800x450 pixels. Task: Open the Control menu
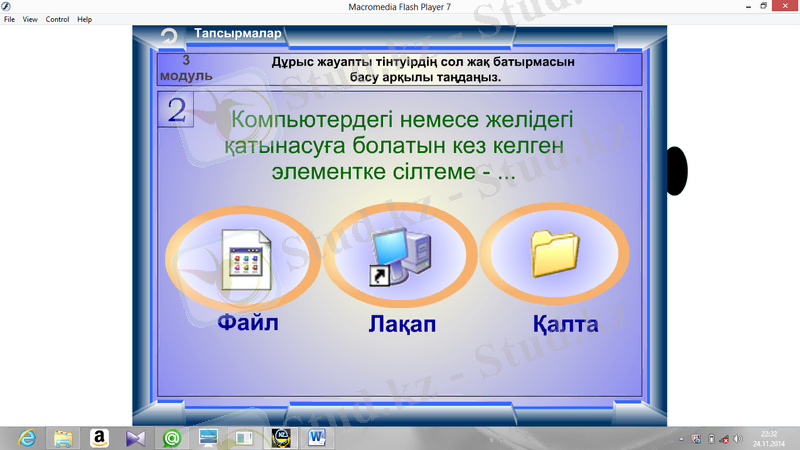tap(57, 19)
